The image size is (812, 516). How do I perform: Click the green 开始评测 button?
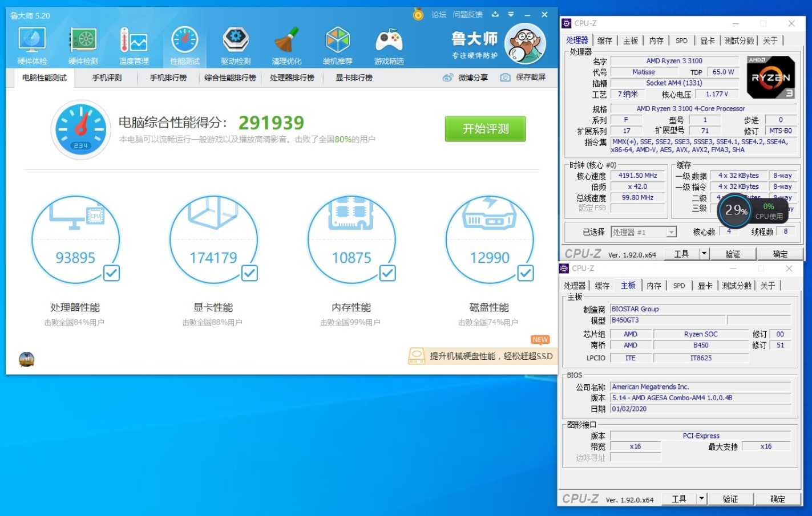point(486,129)
